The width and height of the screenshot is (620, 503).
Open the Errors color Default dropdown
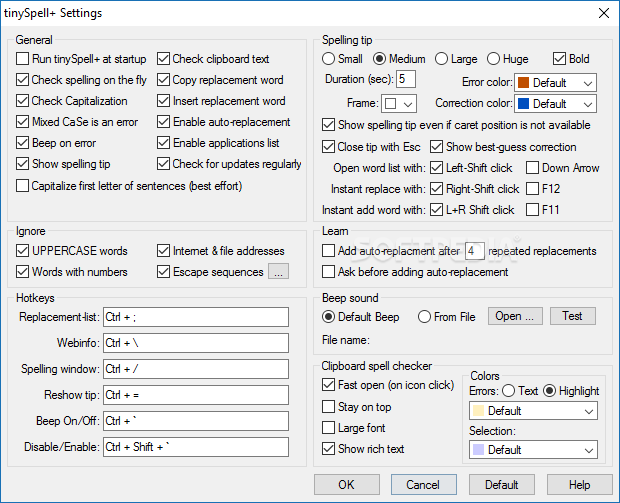click(533, 411)
